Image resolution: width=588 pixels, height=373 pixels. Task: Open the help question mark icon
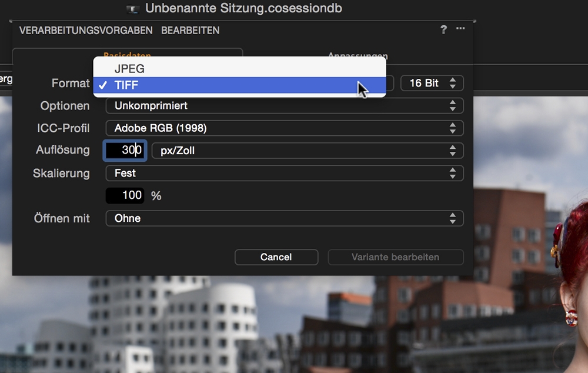(x=443, y=29)
